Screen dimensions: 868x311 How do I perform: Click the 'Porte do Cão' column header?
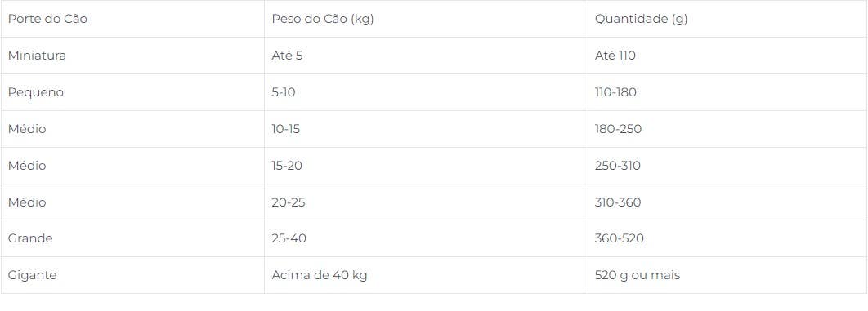133,19
